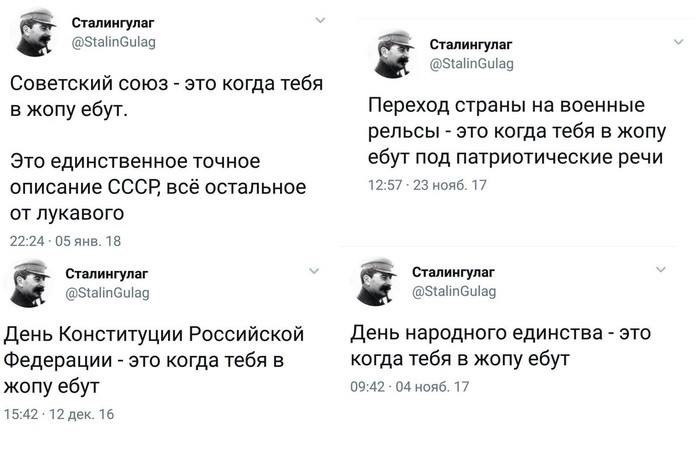Open the chevron menu on the 12 дек. 16 tweet
The height and width of the screenshot is (459, 700).
pyautogui.click(x=313, y=270)
